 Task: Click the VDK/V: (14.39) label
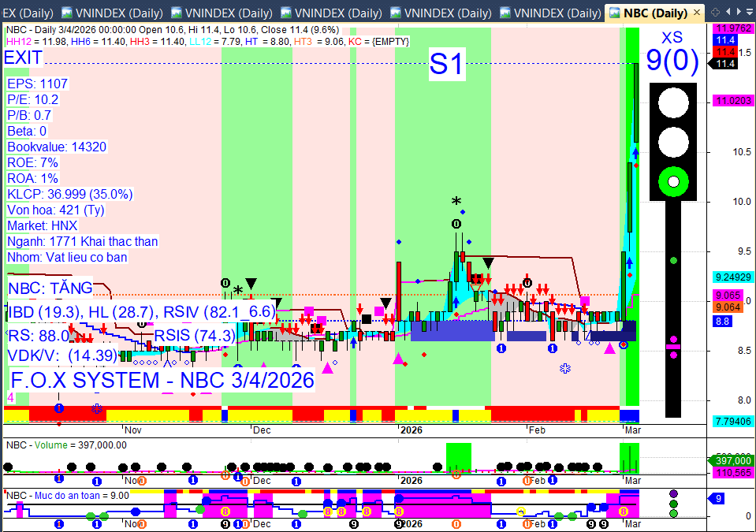(x=63, y=355)
